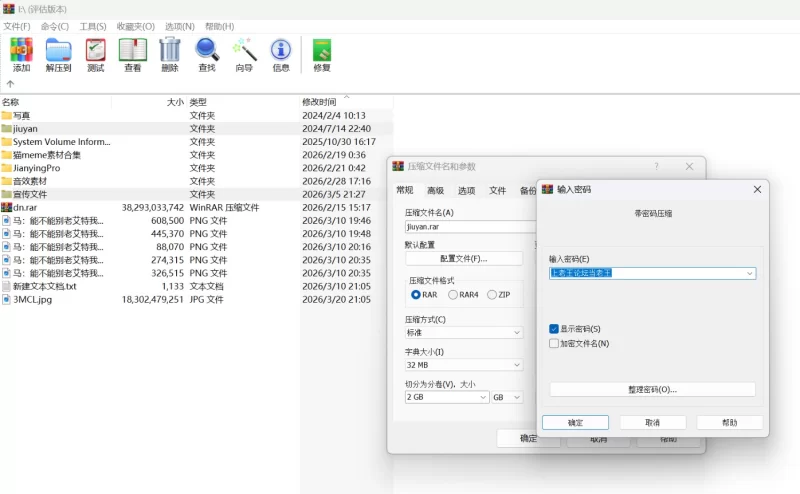Open the 压缩方式 compression method dropdown
The image size is (800, 494).
(463, 332)
